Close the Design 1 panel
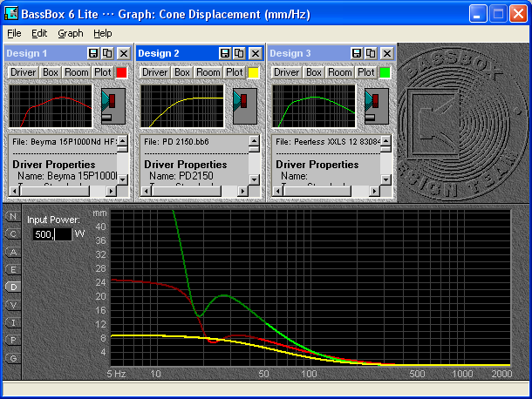The height and width of the screenshot is (399, 532). (124, 53)
